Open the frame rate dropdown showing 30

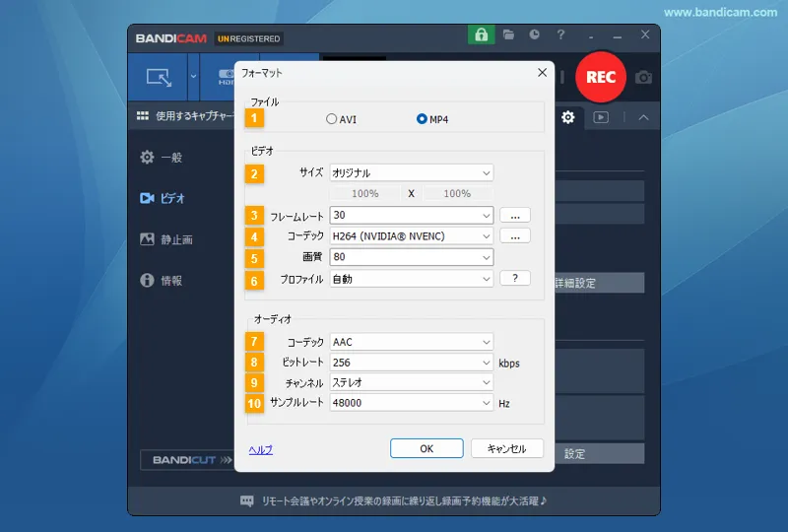point(411,215)
